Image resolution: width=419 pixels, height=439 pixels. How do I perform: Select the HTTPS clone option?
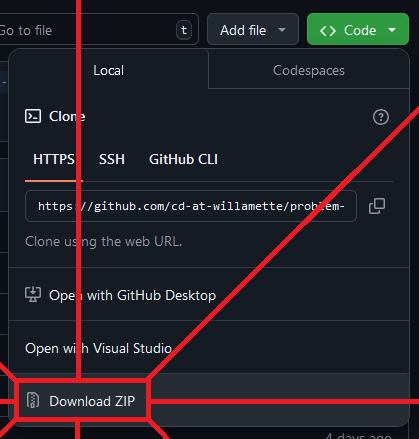pos(54,159)
